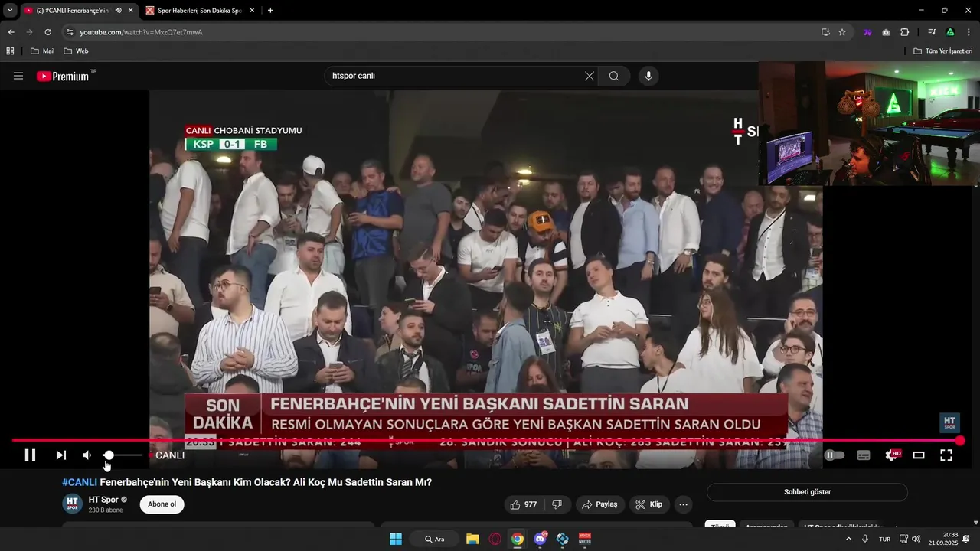Like the video (977)
The image size is (980, 551).
524,504
